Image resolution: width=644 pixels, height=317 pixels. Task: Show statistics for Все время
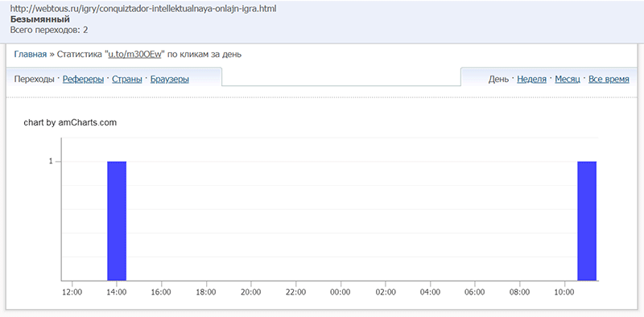pos(609,79)
